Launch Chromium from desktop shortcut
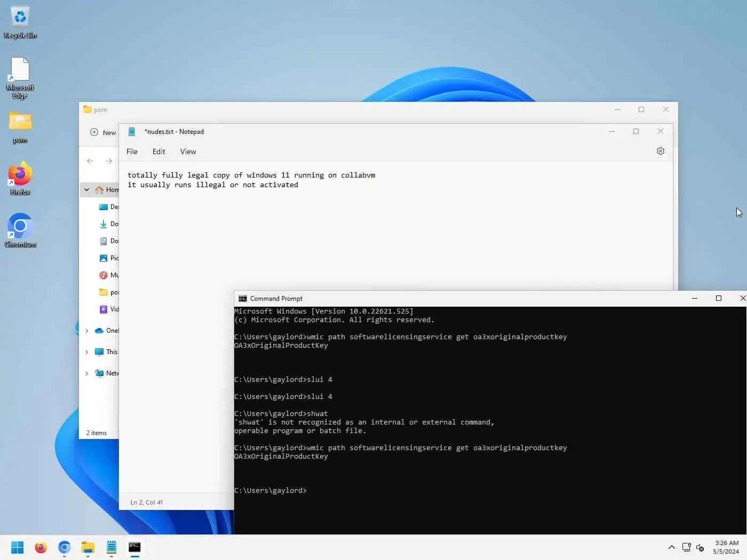747x560 pixels. click(x=20, y=230)
